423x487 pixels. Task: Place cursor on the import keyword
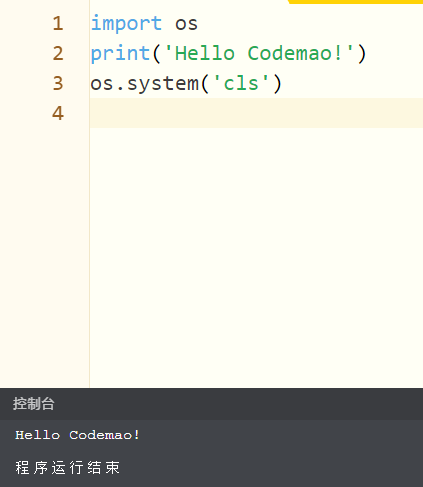coord(126,24)
